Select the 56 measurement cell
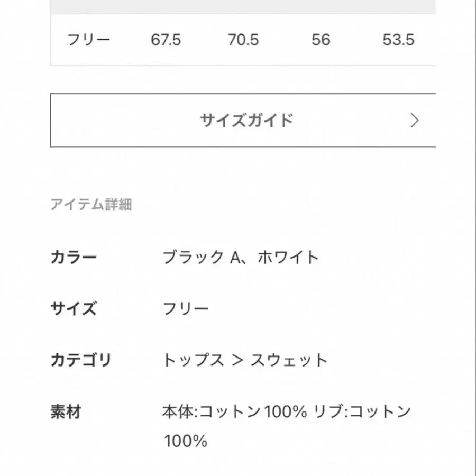The width and height of the screenshot is (476, 476). coord(321,39)
